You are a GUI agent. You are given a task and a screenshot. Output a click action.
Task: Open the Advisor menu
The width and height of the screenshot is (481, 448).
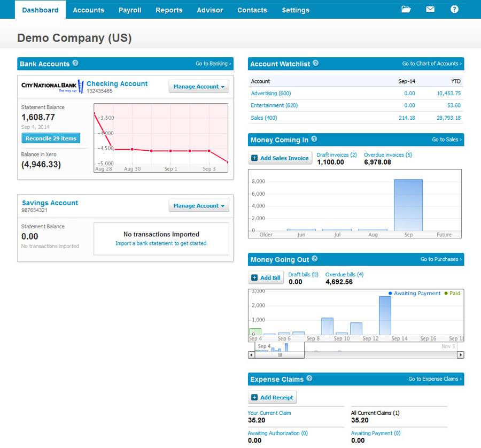(x=210, y=10)
